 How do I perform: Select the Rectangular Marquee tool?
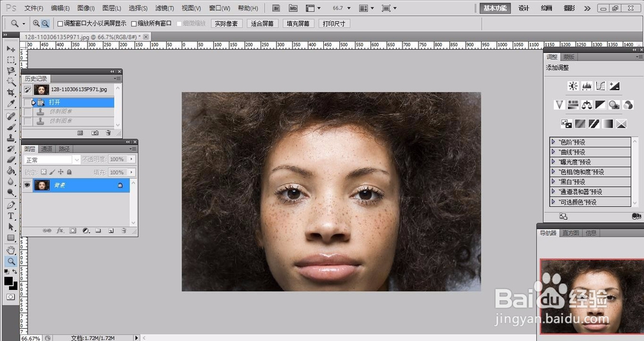click(x=11, y=60)
